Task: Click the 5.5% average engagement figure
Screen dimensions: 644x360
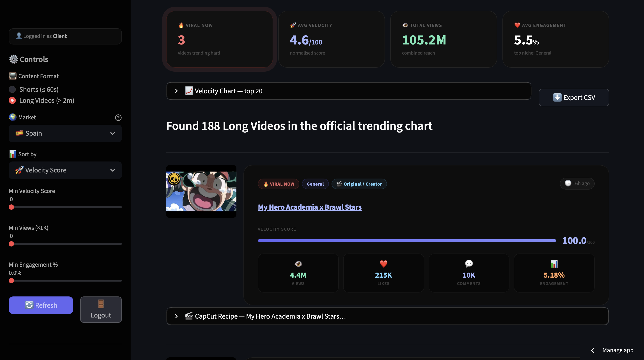Action: (x=526, y=40)
